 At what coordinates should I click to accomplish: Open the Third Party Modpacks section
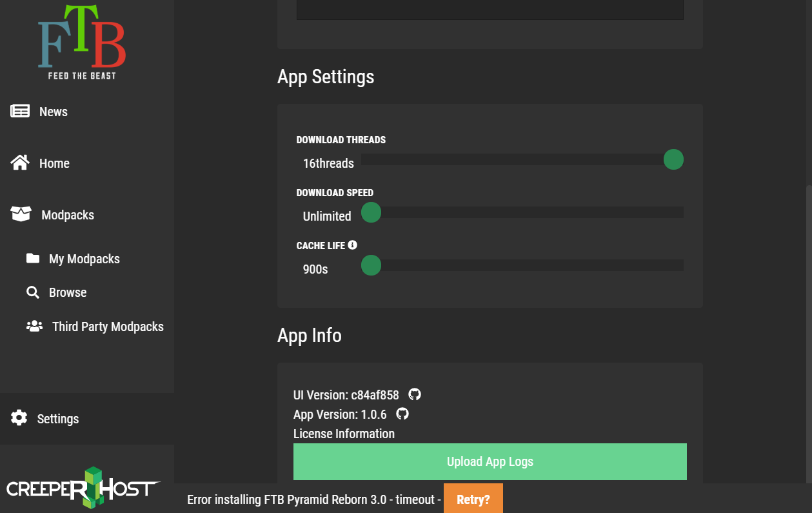(107, 326)
